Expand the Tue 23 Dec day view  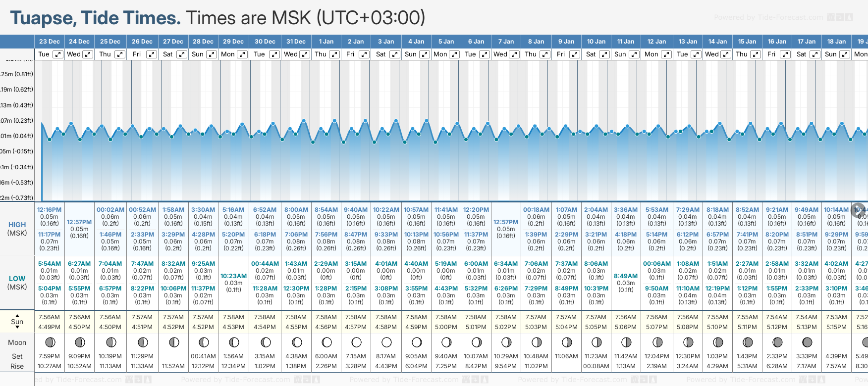pos(58,54)
